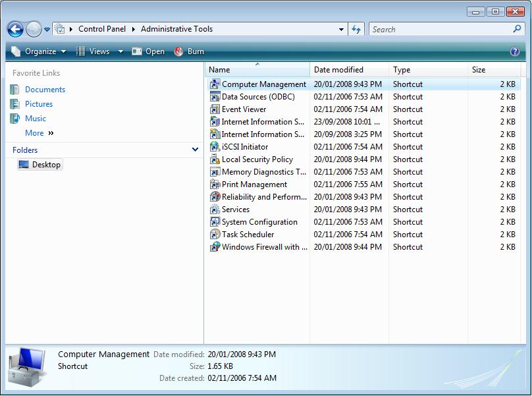
Task: Click arrow between Control Panel and Administrative Tools
Action: (x=134, y=29)
